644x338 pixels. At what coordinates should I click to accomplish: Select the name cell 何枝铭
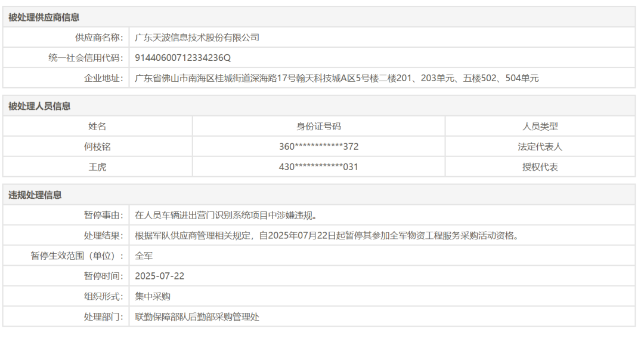point(97,146)
